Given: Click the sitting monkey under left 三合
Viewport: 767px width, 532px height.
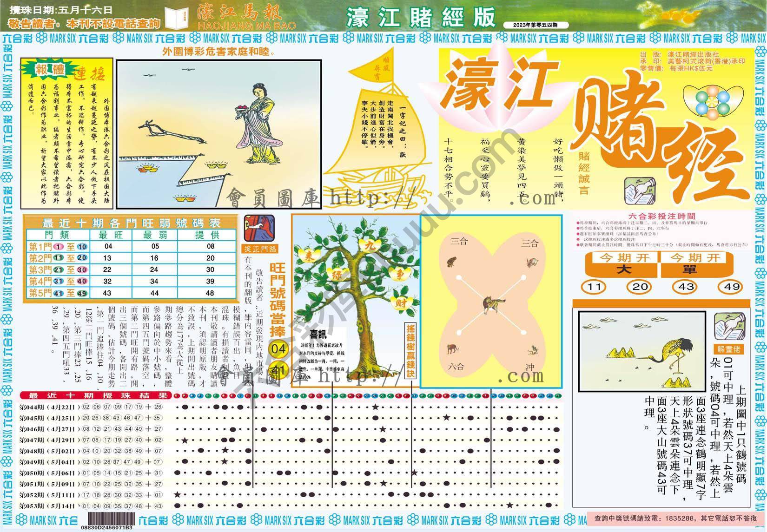Looking at the screenshot, I should pos(451,263).
